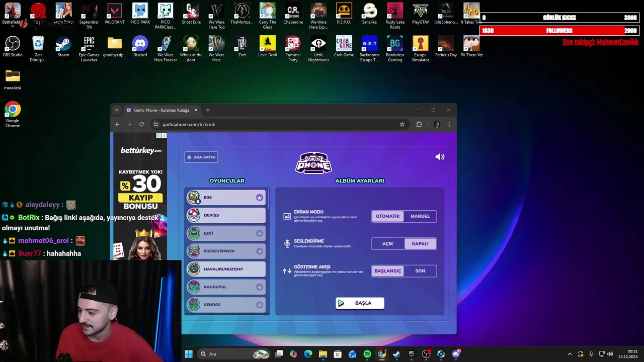Select goodbyedp folder on desktop
This screenshot has height=362, width=644.
tap(115, 46)
